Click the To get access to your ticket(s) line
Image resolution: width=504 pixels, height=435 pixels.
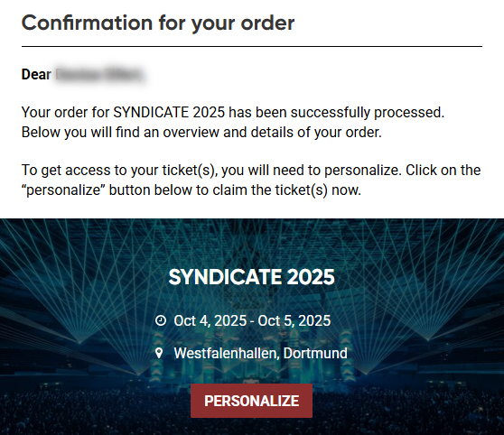pyautogui.click(x=251, y=171)
